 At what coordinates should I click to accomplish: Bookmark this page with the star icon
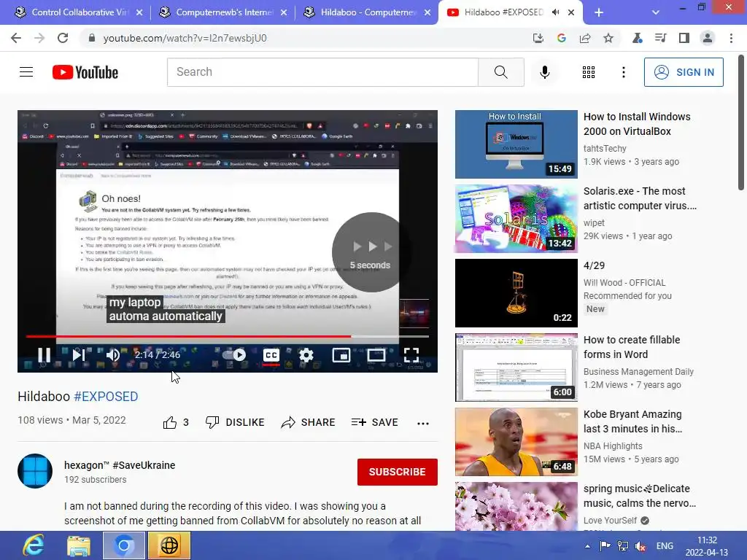pos(608,38)
